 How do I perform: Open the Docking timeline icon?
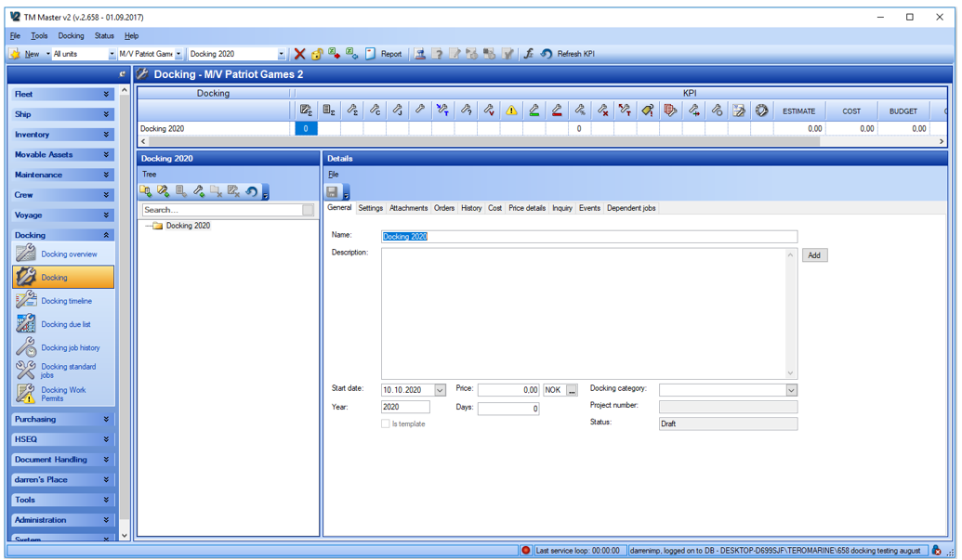click(26, 300)
